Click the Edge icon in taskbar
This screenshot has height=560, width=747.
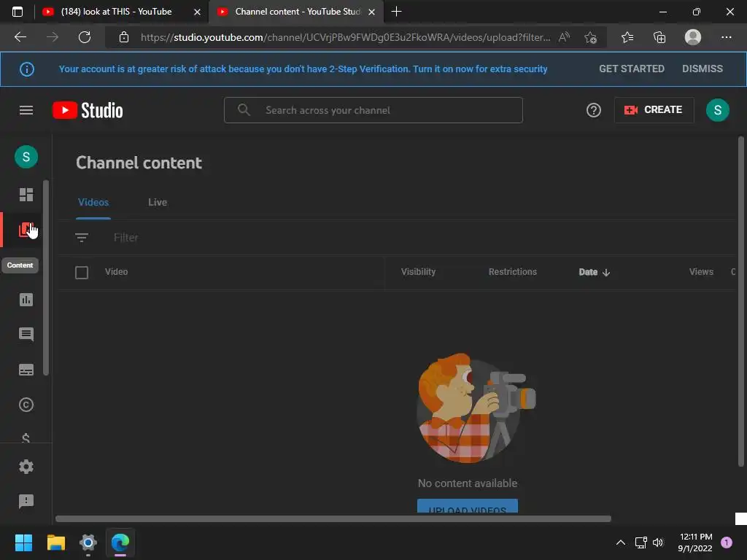click(x=120, y=542)
